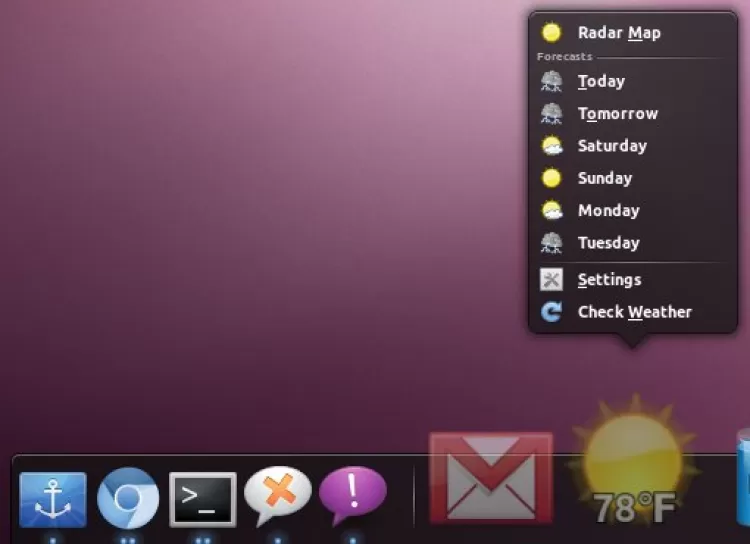
Task: Open the Tuesday forecast
Action: click(x=608, y=243)
